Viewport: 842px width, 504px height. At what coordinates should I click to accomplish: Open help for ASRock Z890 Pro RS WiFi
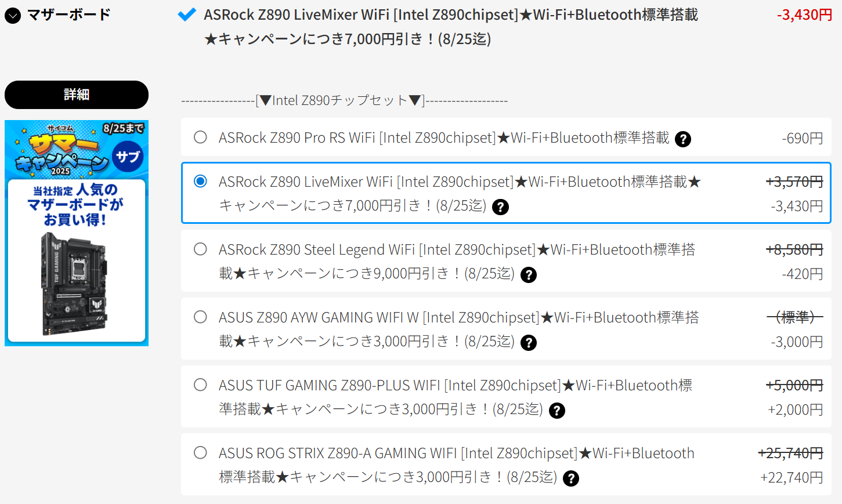(683, 139)
